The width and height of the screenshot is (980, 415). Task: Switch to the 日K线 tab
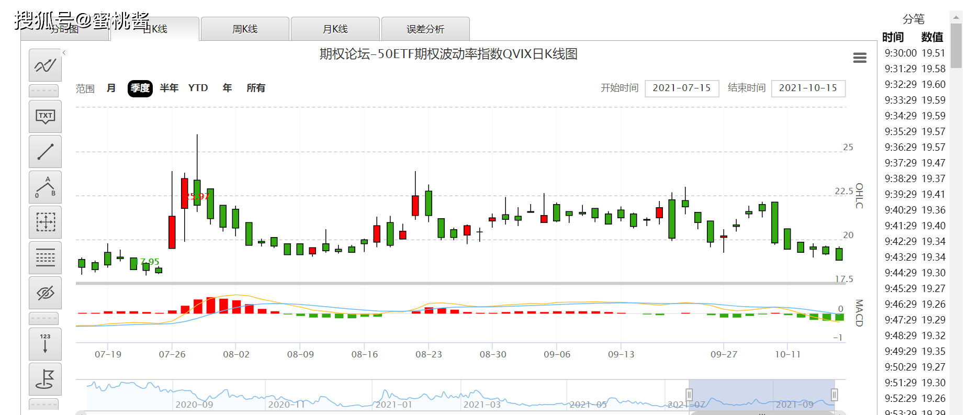155,29
